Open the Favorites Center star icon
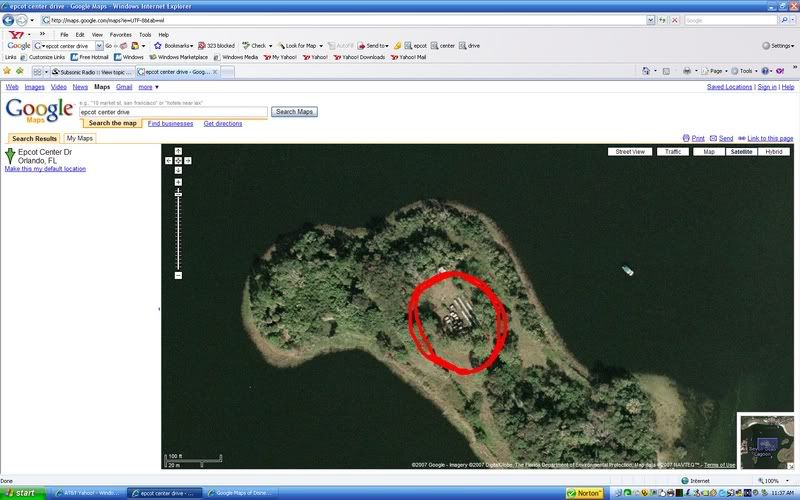Viewport: 800px width, 500px height. [x=7, y=71]
